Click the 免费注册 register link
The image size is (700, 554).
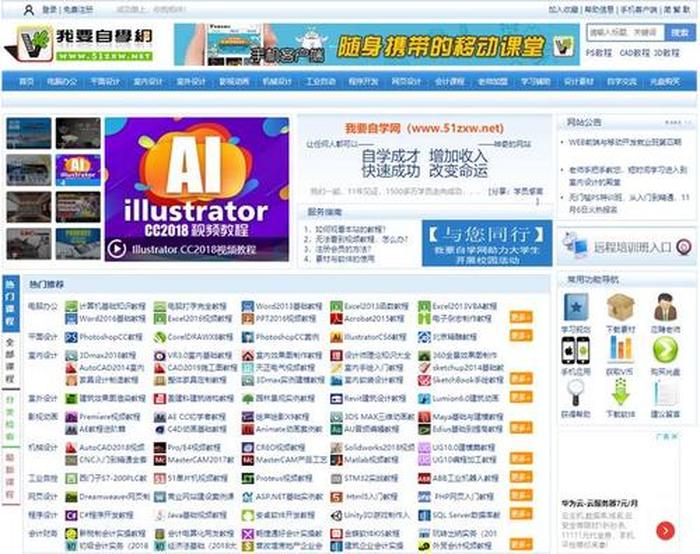(x=78, y=9)
